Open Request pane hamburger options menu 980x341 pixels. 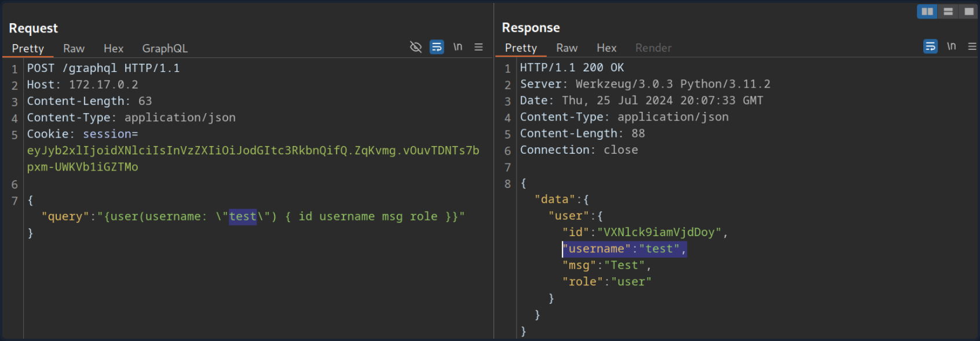coord(478,47)
